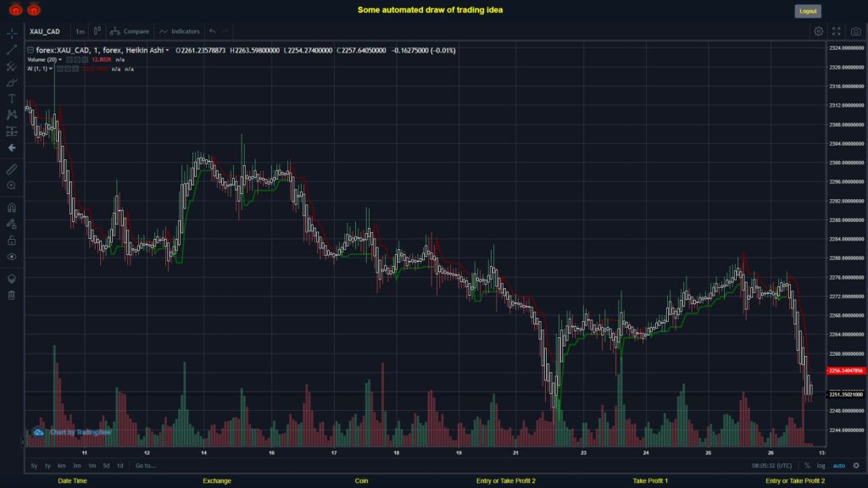
Task: Open axis settings gear at bottom right
Action: pyautogui.click(x=856, y=466)
